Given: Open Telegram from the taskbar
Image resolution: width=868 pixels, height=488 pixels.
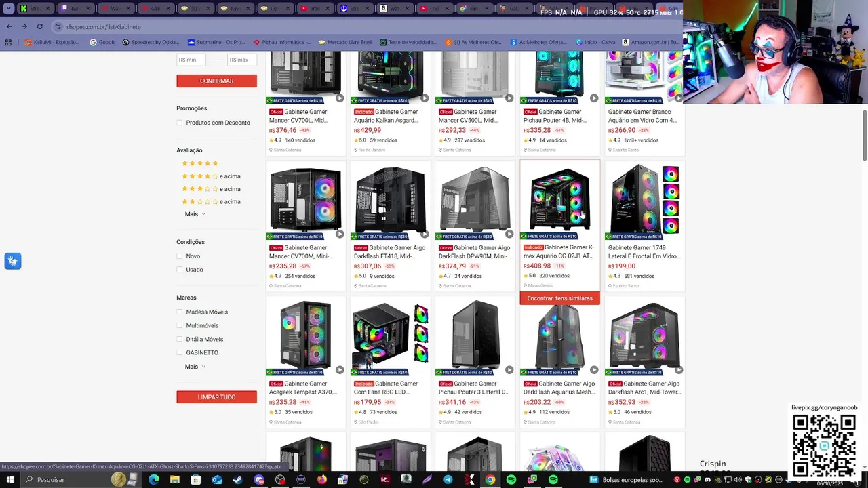Looking at the screenshot, I should [x=448, y=479].
